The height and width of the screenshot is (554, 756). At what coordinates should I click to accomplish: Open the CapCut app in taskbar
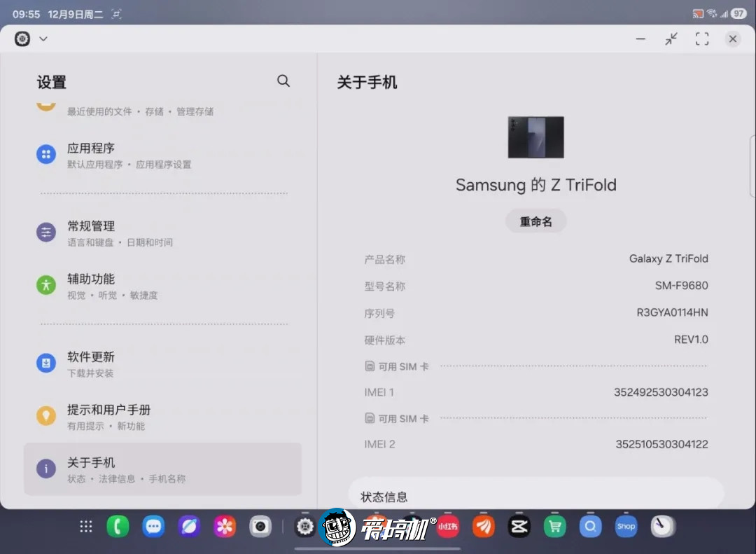point(519,527)
